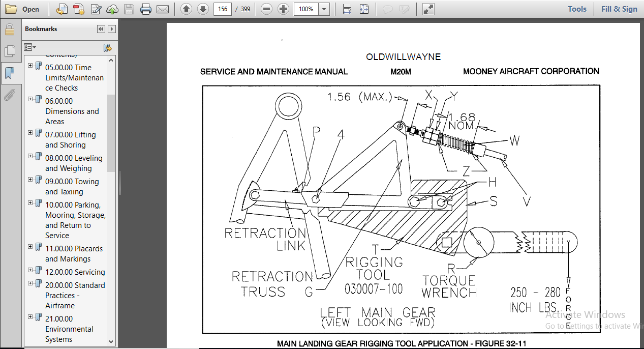The height and width of the screenshot is (349, 644).
Task: Expand the 10.00.00 Parking, Mooring bookmark
Action: tap(30, 203)
